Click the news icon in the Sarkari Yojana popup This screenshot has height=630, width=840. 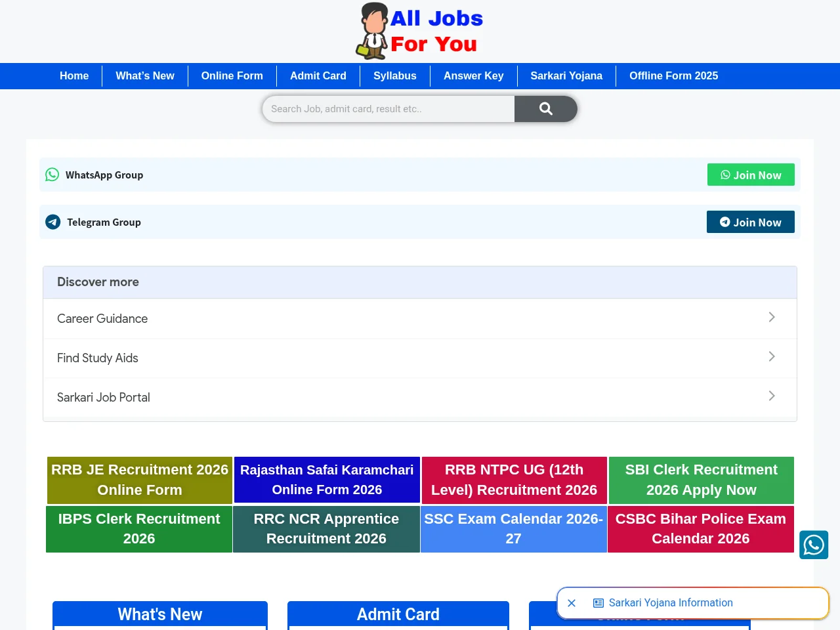click(598, 603)
